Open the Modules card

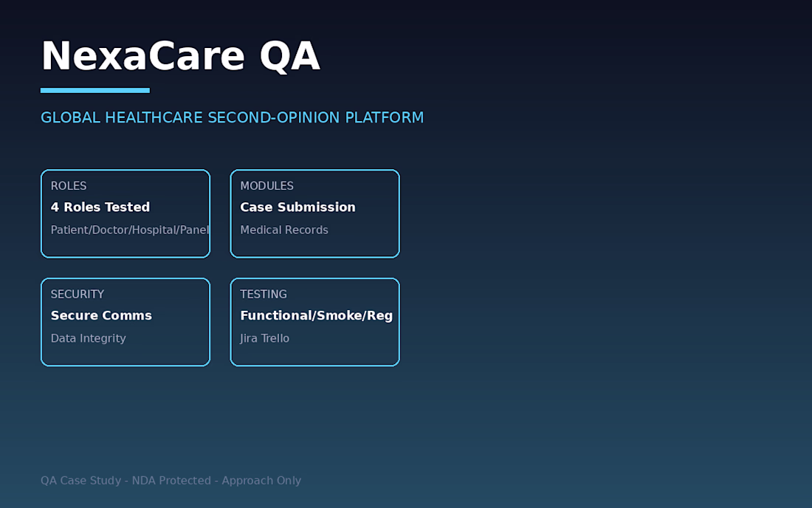tap(315, 213)
